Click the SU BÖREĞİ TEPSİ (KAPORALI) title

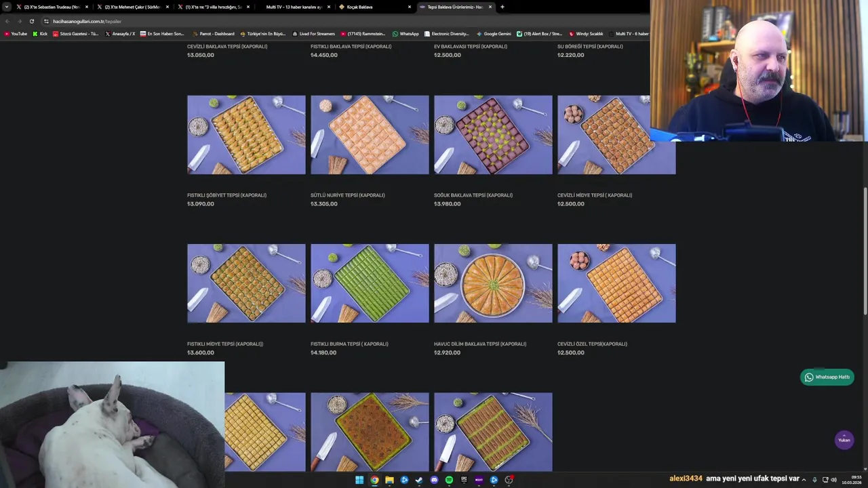click(590, 47)
